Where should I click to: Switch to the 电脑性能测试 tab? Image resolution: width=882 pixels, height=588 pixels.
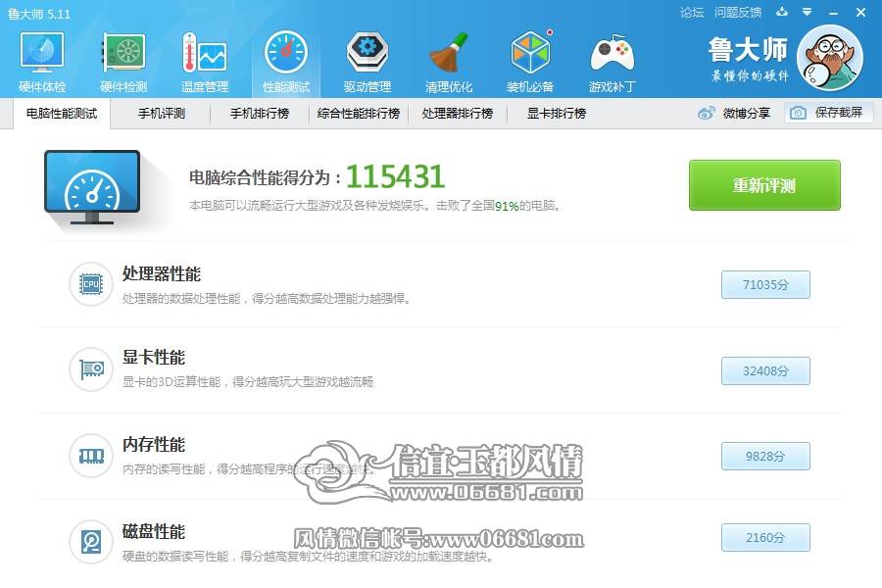coord(62,114)
